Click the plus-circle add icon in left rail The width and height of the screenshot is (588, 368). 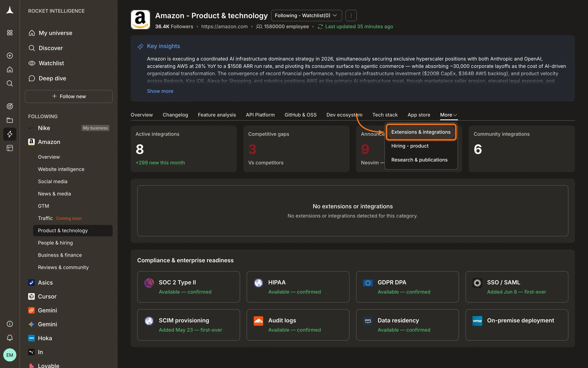point(10,55)
